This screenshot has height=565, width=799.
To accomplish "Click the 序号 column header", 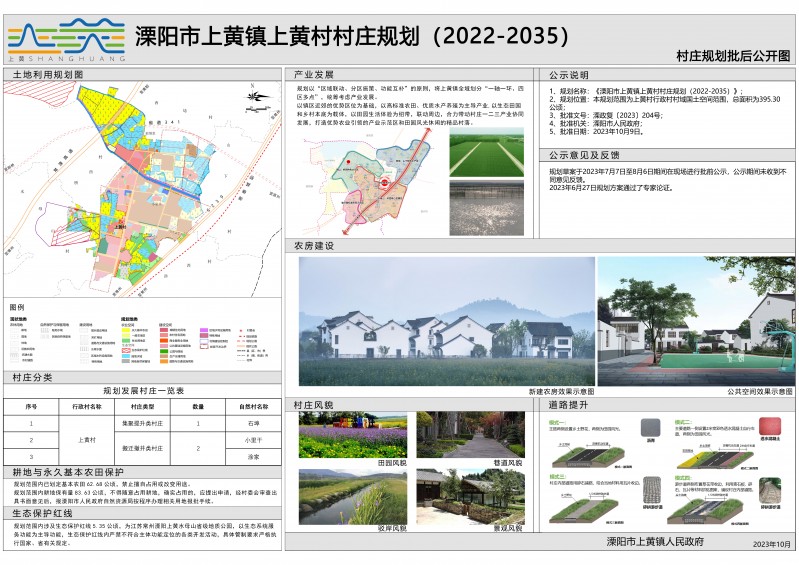I will pos(31,407).
